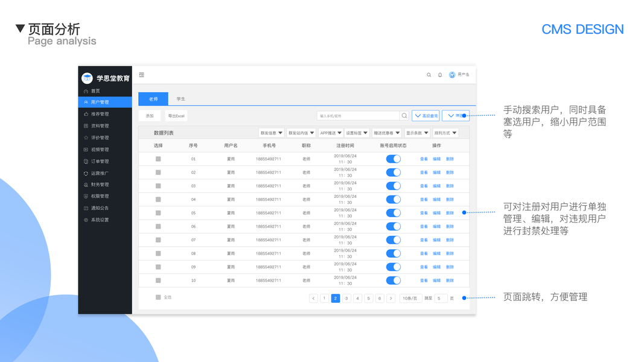Check the select box for row 01

158,159
